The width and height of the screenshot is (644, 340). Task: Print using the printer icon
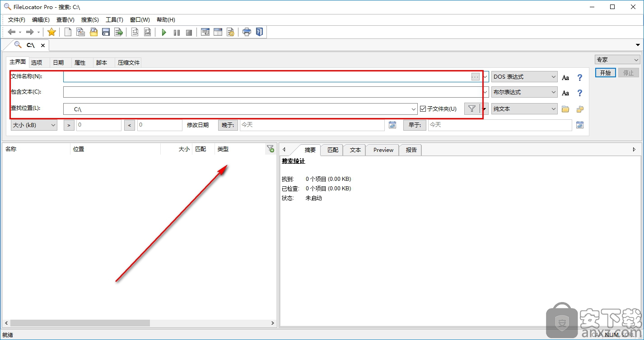(247, 32)
